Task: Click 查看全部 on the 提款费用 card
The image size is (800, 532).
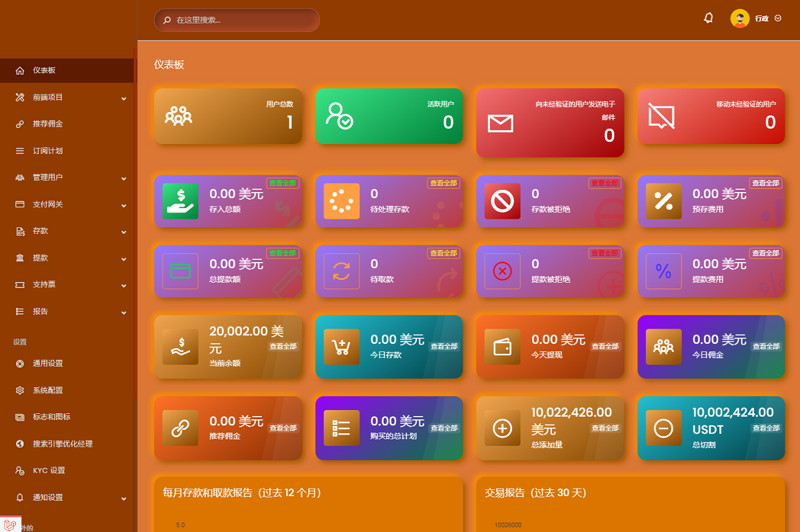Action: tap(765, 253)
